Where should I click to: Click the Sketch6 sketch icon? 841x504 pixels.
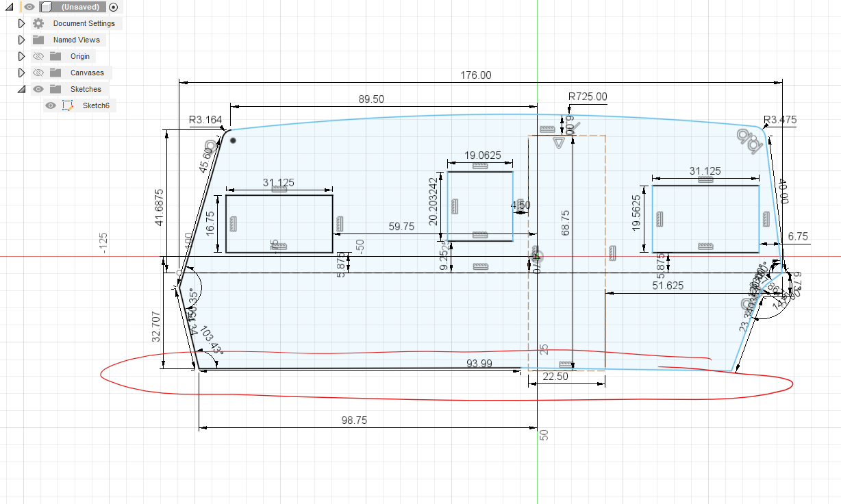66,105
